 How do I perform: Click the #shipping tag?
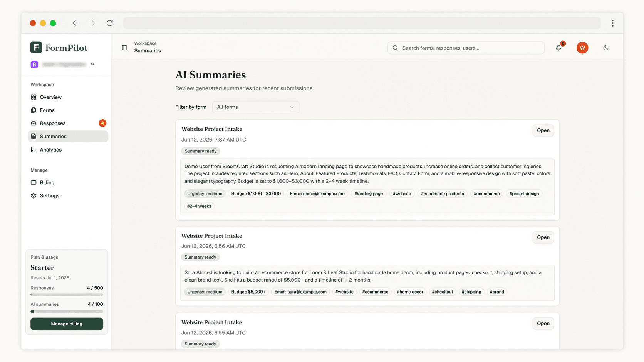(471, 292)
